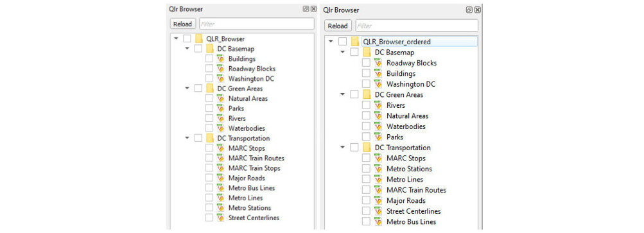Check the Metro Bus Lines checkbox in the QLR_Browser_ordered tree
This screenshot has height=233, width=644.
[x=366, y=222]
